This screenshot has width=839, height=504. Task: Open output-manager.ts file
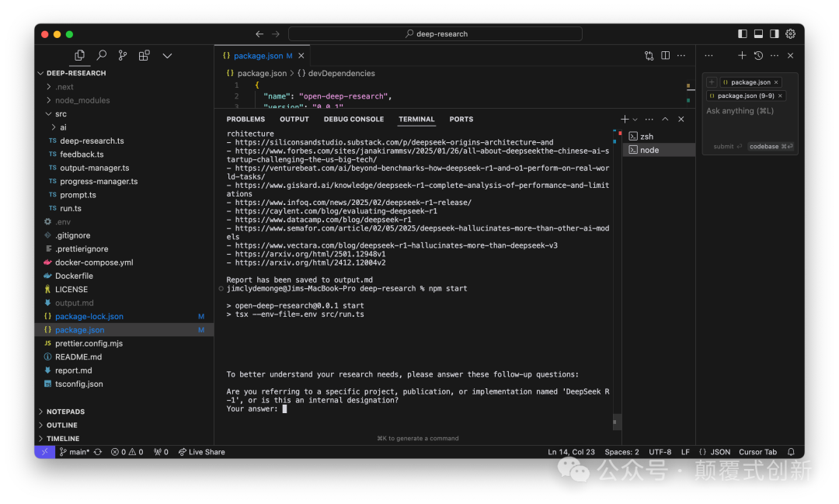(95, 168)
